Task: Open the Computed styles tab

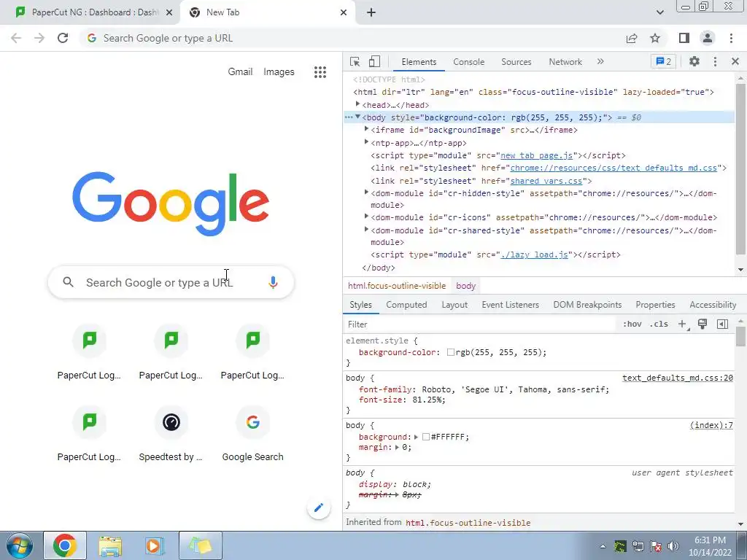Action: tap(406, 305)
